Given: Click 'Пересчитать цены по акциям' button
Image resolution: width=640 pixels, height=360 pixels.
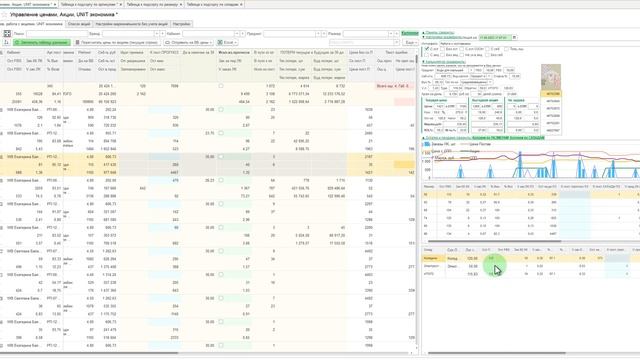Looking at the screenshot, I should (x=117, y=42).
